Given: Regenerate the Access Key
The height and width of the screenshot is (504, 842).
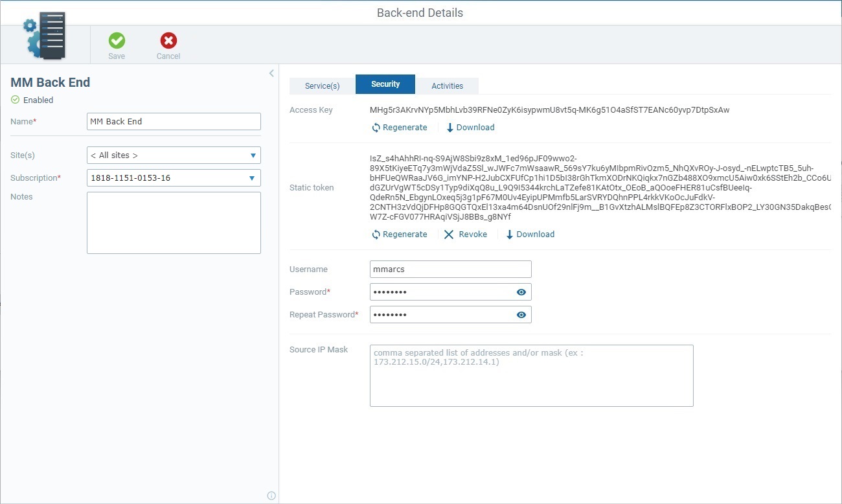Looking at the screenshot, I should point(399,127).
